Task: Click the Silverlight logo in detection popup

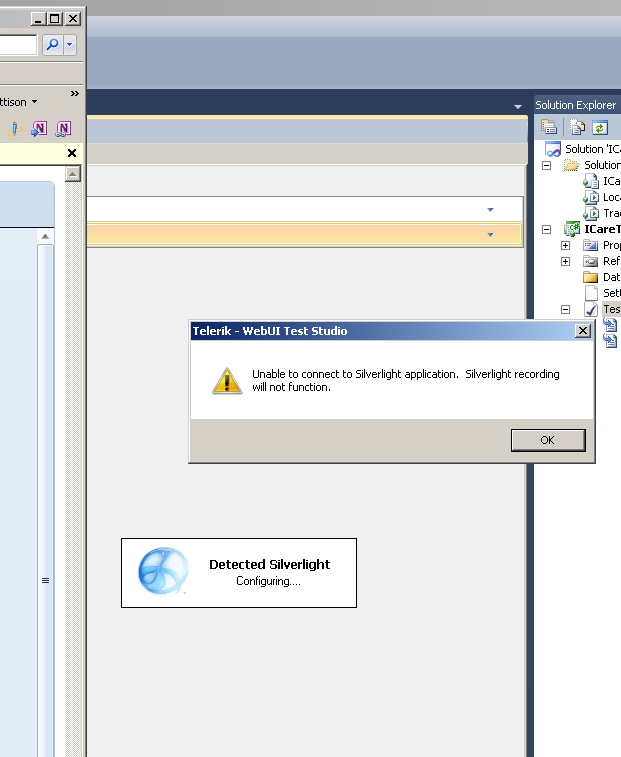Action: 163,571
